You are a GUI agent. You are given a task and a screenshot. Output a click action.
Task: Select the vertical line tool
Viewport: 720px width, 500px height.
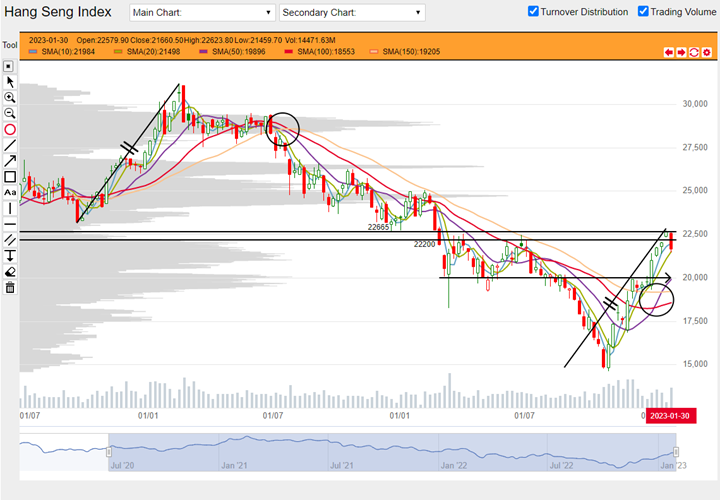[x=10, y=208]
